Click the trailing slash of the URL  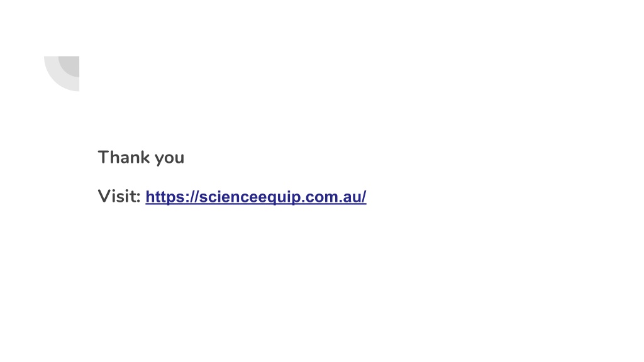(364, 197)
